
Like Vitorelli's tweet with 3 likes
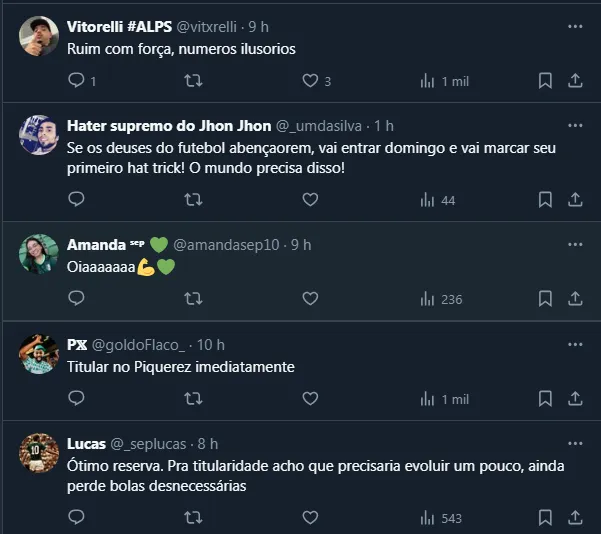pos(310,81)
